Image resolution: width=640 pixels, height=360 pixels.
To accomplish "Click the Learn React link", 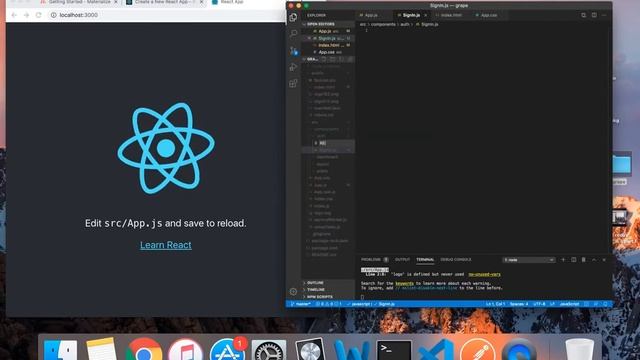I will (166, 245).
